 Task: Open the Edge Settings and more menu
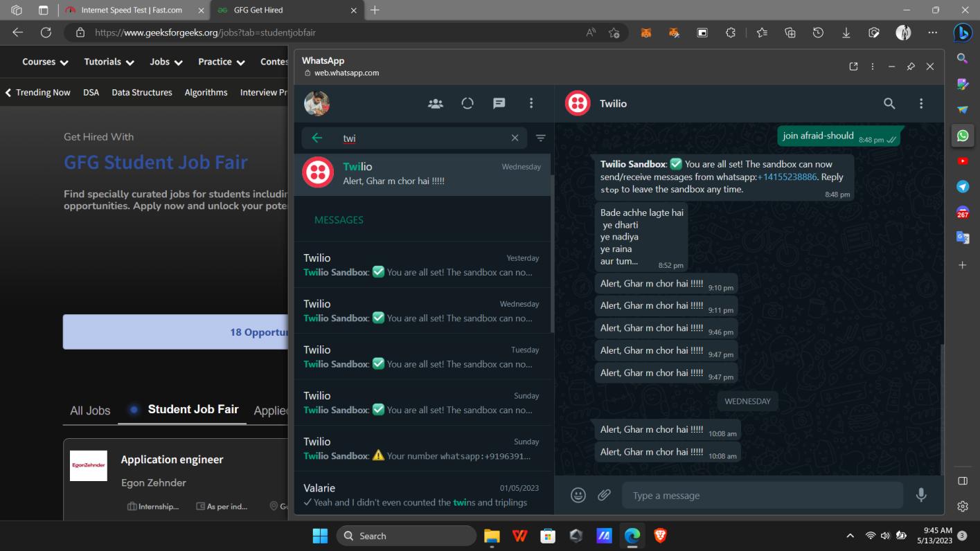tap(932, 33)
